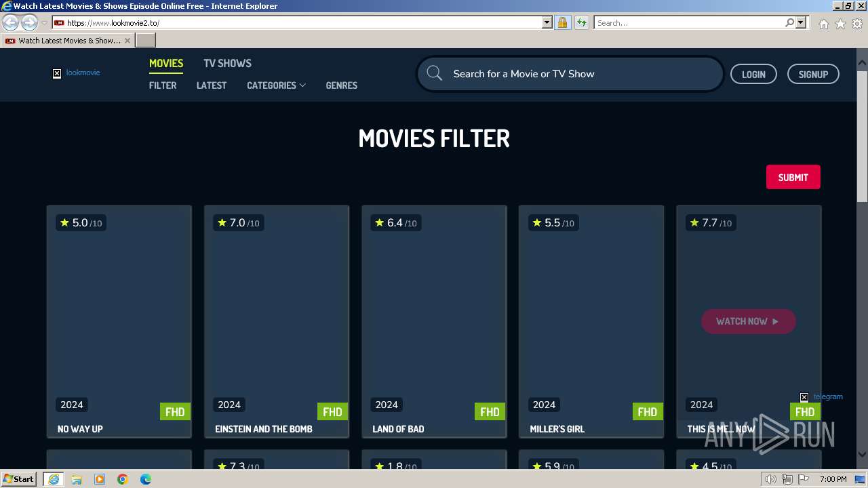Open a new blank browser tab
868x488 pixels.
coord(146,40)
